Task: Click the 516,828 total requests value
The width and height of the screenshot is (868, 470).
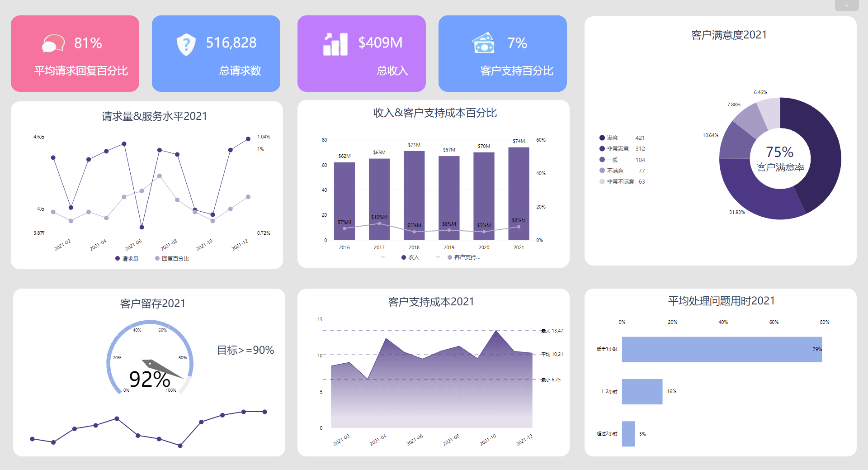Action: tap(231, 43)
